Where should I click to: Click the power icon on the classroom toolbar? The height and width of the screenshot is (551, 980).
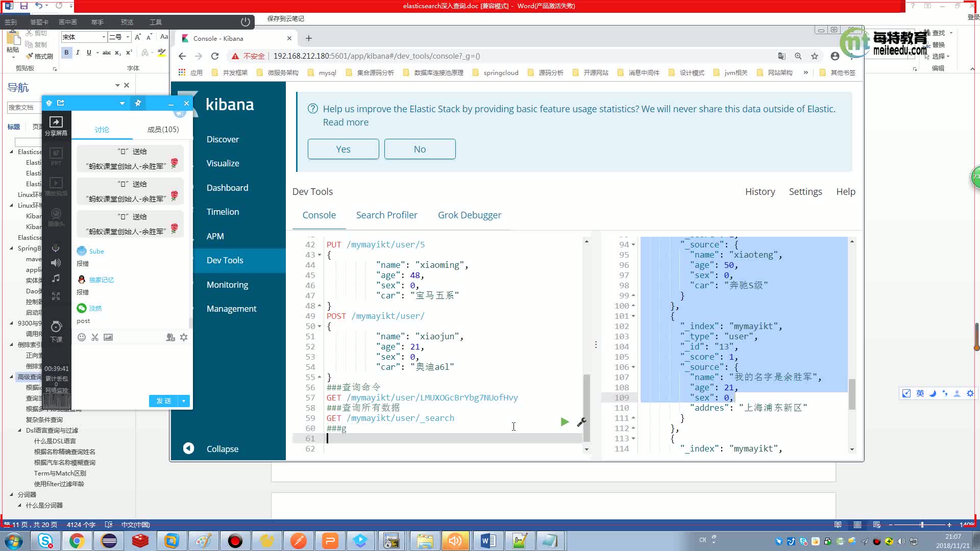(246, 22)
